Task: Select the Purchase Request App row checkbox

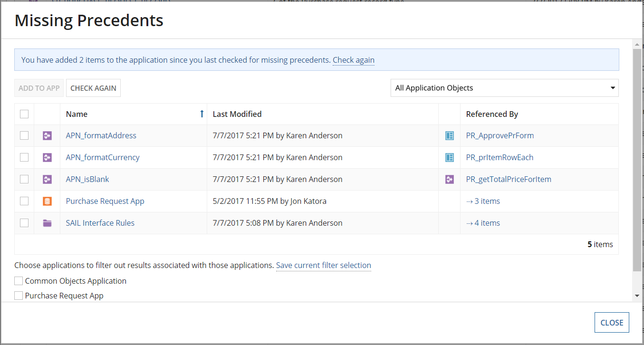Action: point(24,201)
